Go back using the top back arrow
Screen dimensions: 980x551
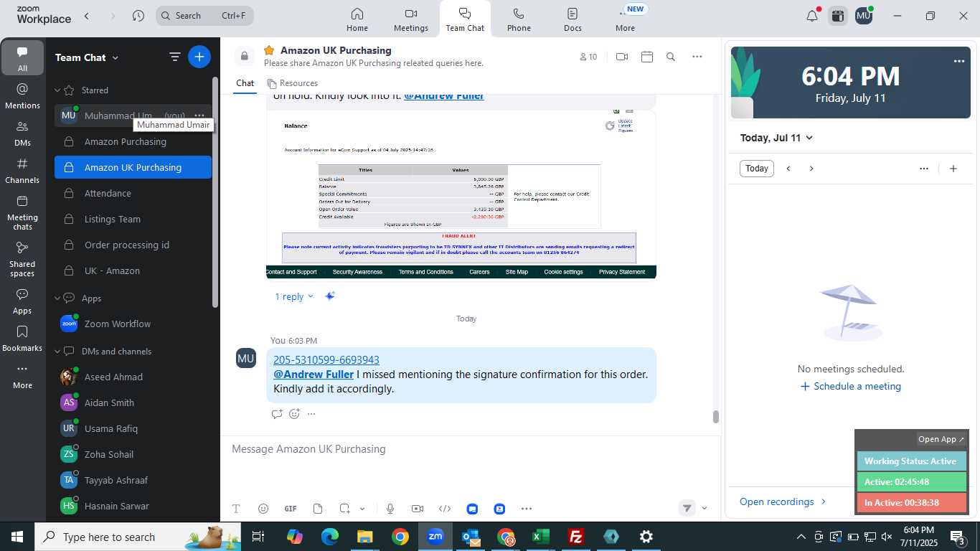87,16
